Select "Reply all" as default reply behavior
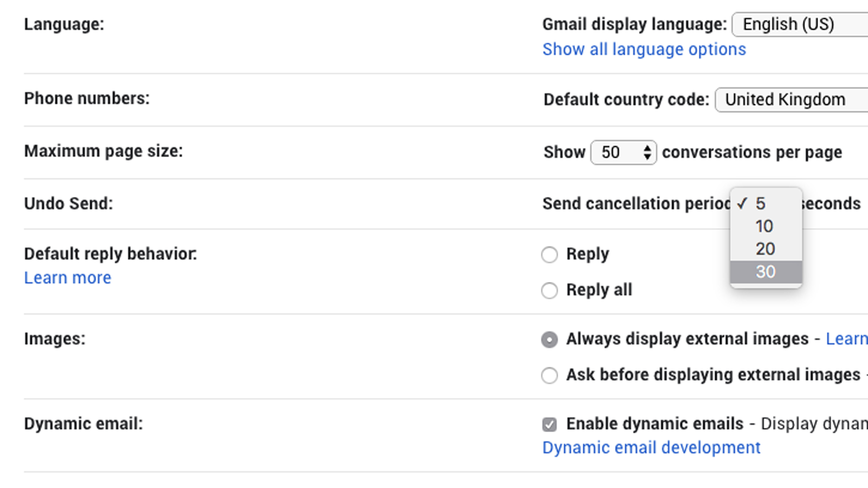Screen dimensions: 868x488 [550, 290]
